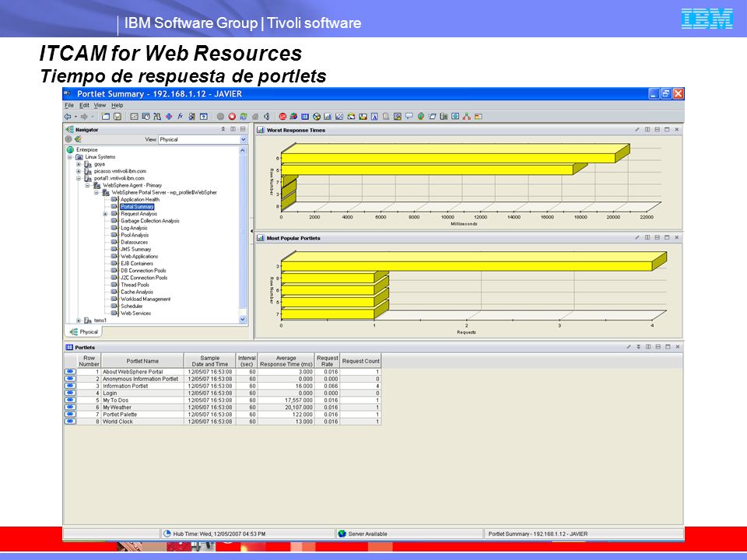Click the green Refresh toolbar icon
This screenshot has height=560, width=747.
(244, 117)
